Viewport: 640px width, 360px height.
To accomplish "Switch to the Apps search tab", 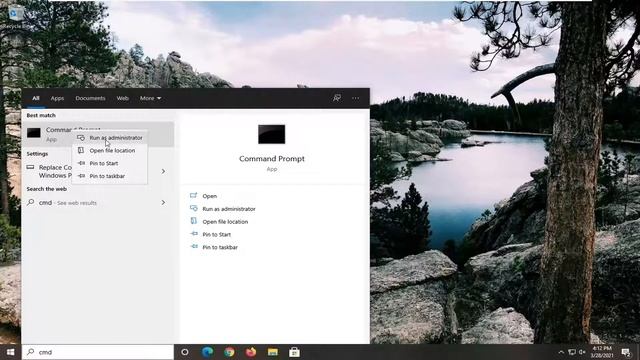I will pos(57,98).
